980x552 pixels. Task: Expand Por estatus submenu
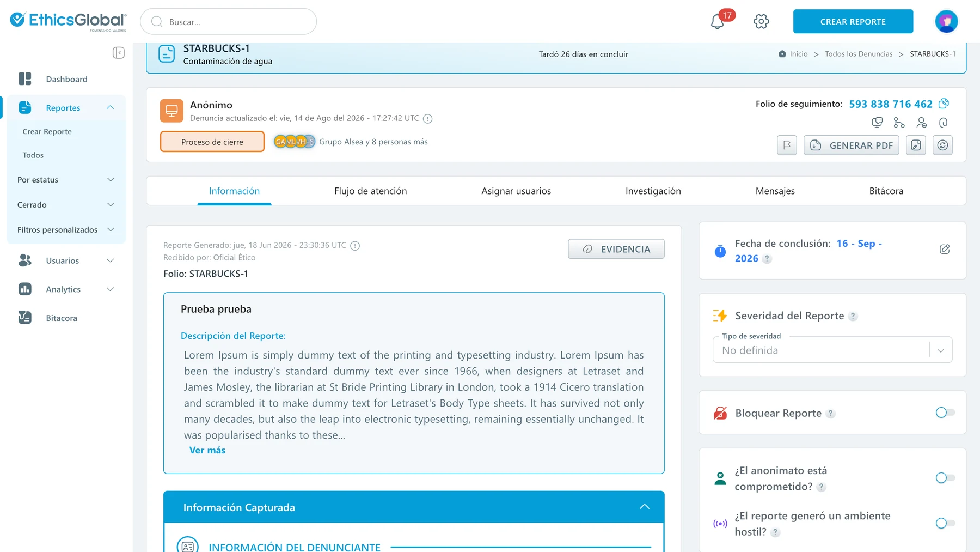click(x=111, y=180)
